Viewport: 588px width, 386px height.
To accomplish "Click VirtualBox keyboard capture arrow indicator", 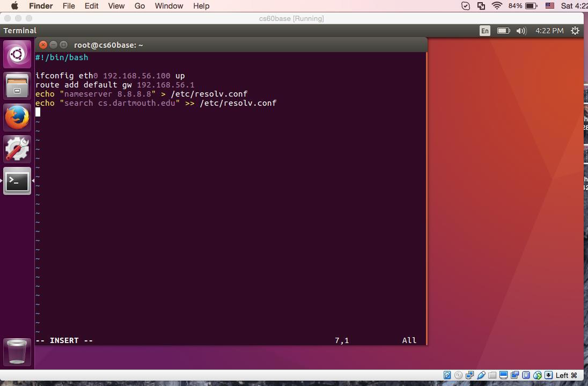I will 549,375.
